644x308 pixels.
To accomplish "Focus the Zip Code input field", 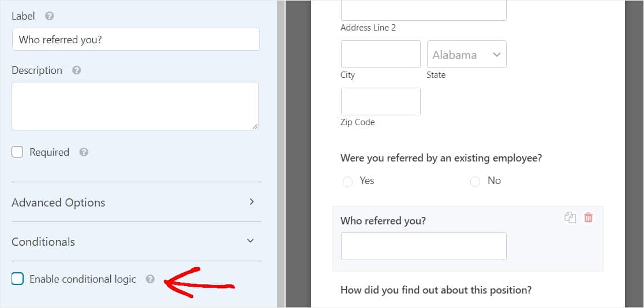I will click(381, 102).
